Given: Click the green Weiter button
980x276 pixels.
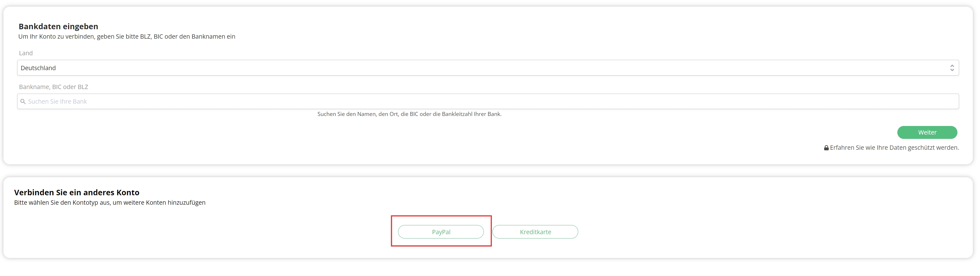Looking at the screenshot, I should coord(927,133).
